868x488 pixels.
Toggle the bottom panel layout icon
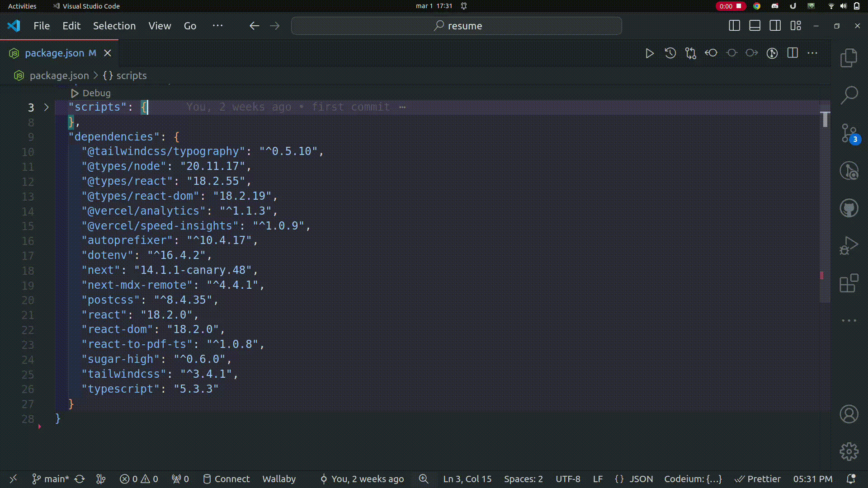[755, 26]
